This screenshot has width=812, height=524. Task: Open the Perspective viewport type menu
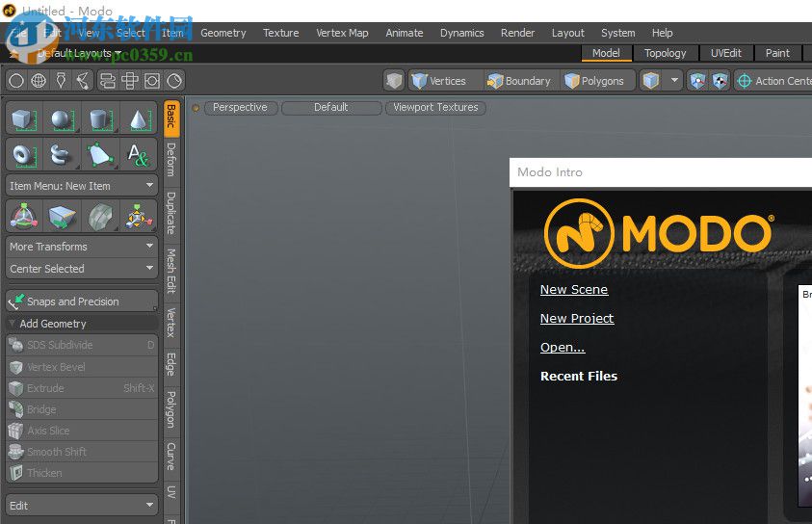coord(241,108)
